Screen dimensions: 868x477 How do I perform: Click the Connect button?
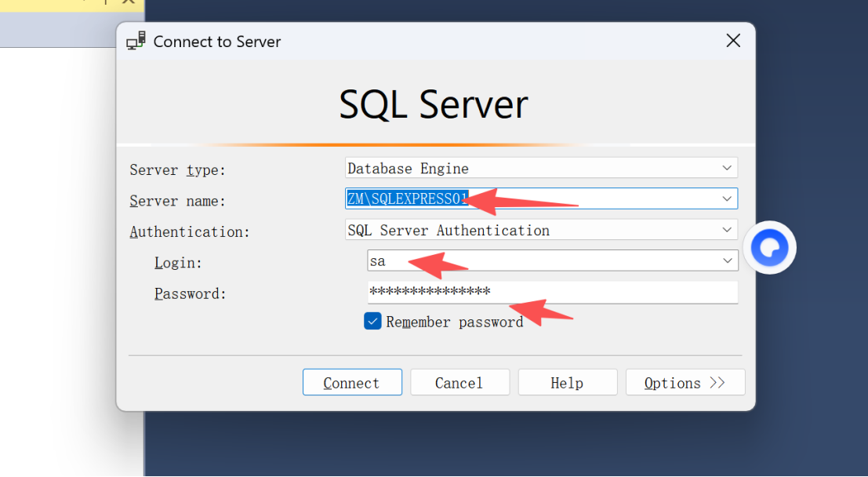[352, 382]
